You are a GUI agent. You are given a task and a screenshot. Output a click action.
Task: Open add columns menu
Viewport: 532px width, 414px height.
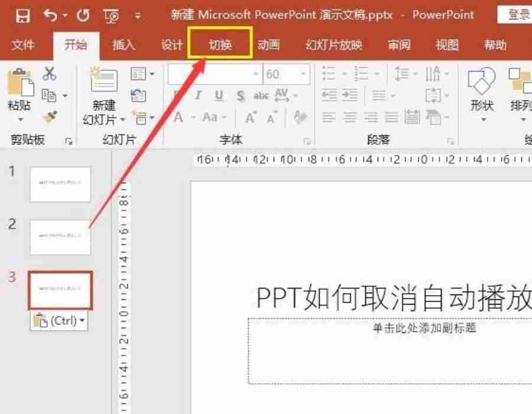pyautogui.click(x=384, y=96)
